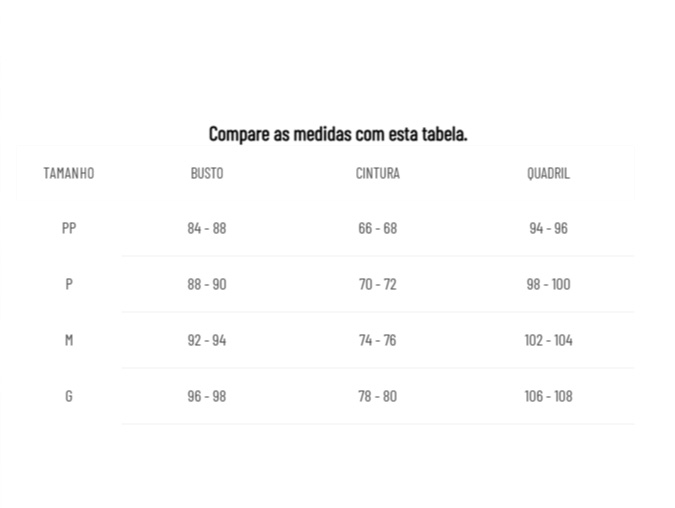
Task: Select waist measurement 74 - 76
Action: [x=377, y=340]
